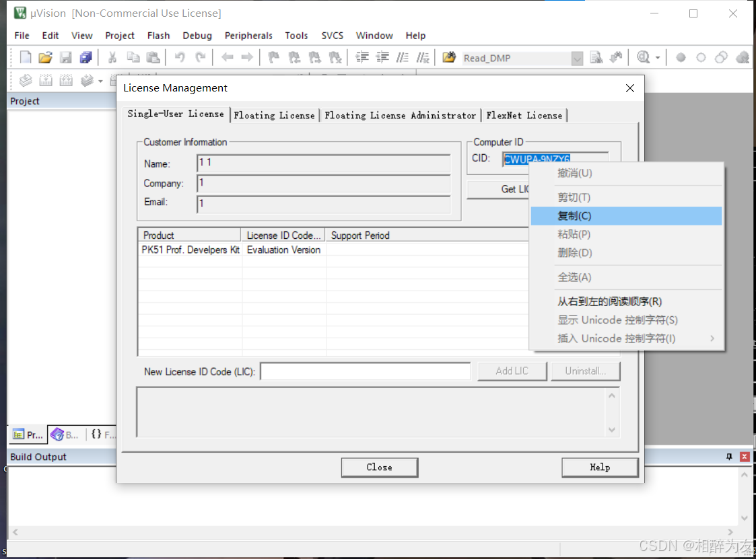Click the Insert Breakpoint circle icon
Image resolution: width=756 pixels, height=559 pixels.
tap(681, 58)
